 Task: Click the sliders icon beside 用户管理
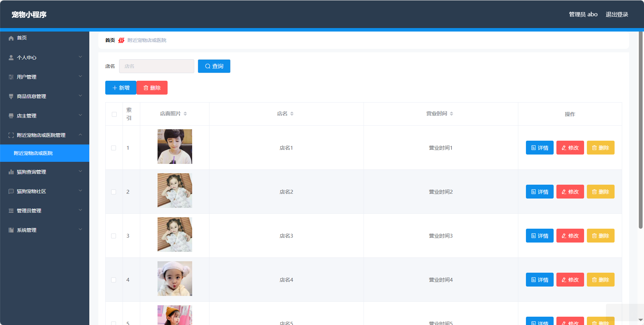coord(11,77)
